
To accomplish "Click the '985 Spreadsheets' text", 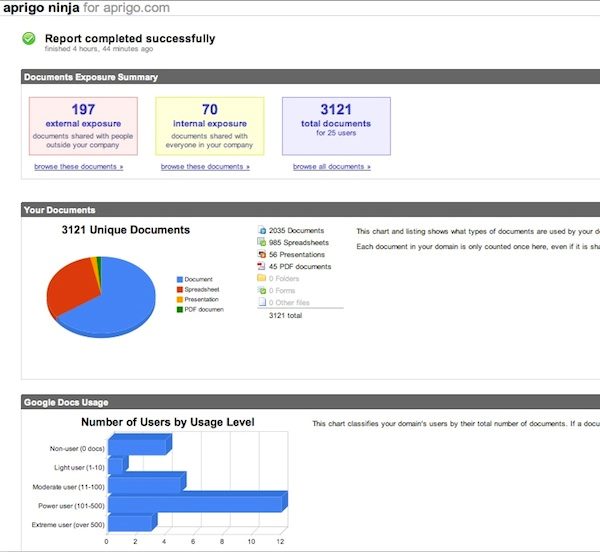I will (298, 243).
